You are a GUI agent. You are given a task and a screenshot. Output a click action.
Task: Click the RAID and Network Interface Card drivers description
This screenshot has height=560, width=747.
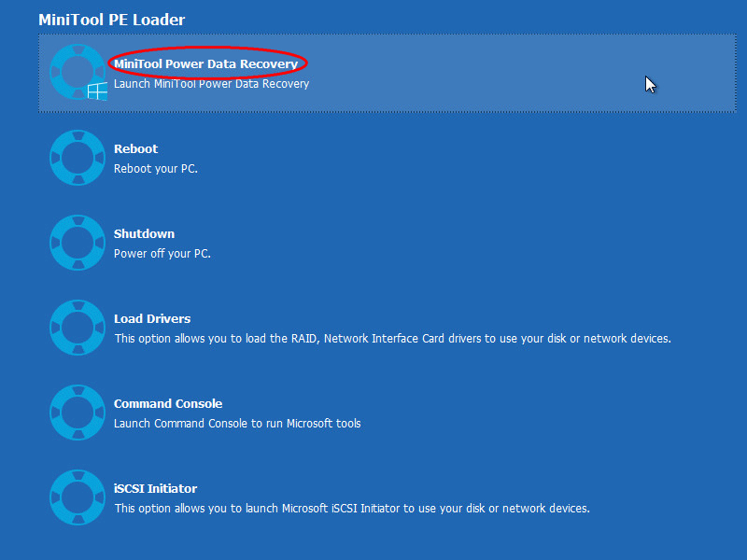392,338
